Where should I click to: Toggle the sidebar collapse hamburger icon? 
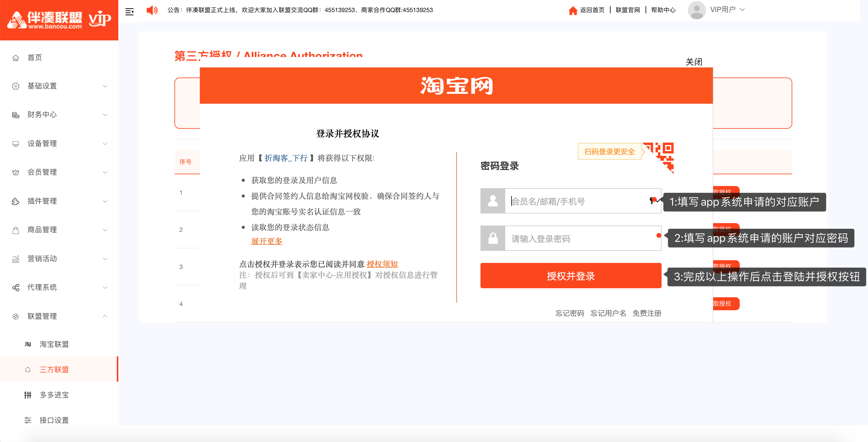129,12
